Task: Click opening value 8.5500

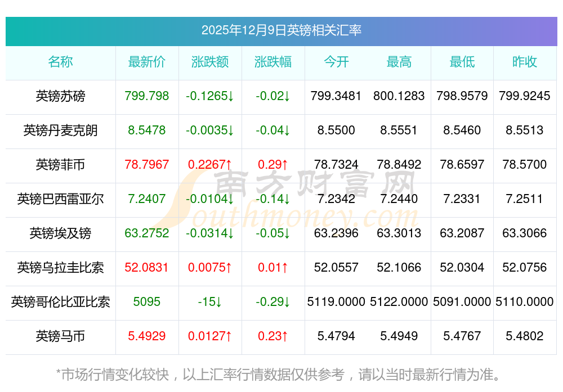Action: (x=336, y=130)
